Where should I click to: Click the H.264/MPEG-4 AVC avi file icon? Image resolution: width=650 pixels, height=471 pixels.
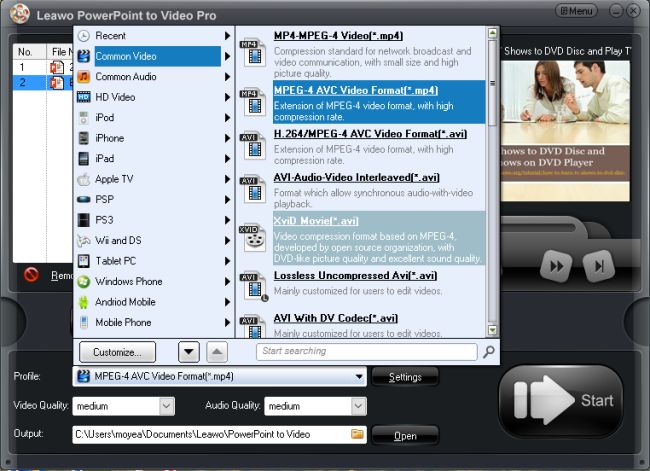pyautogui.click(x=254, y=146)
